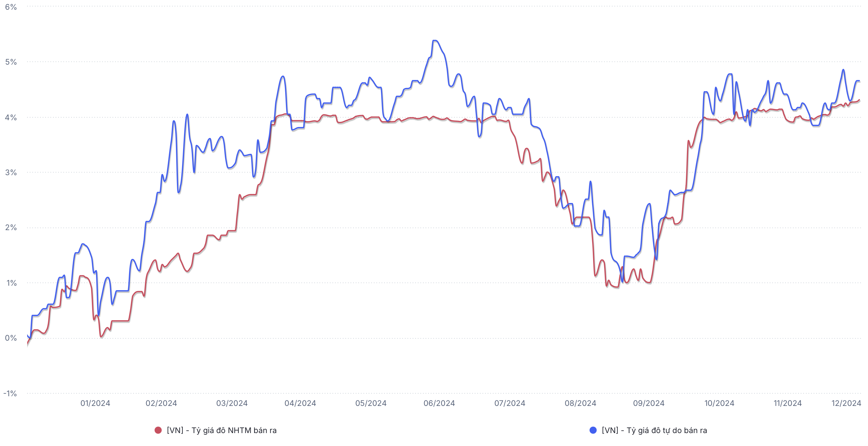
Task: Click the blue legend dot for tự do bán ra
Action: click(593, 430)
